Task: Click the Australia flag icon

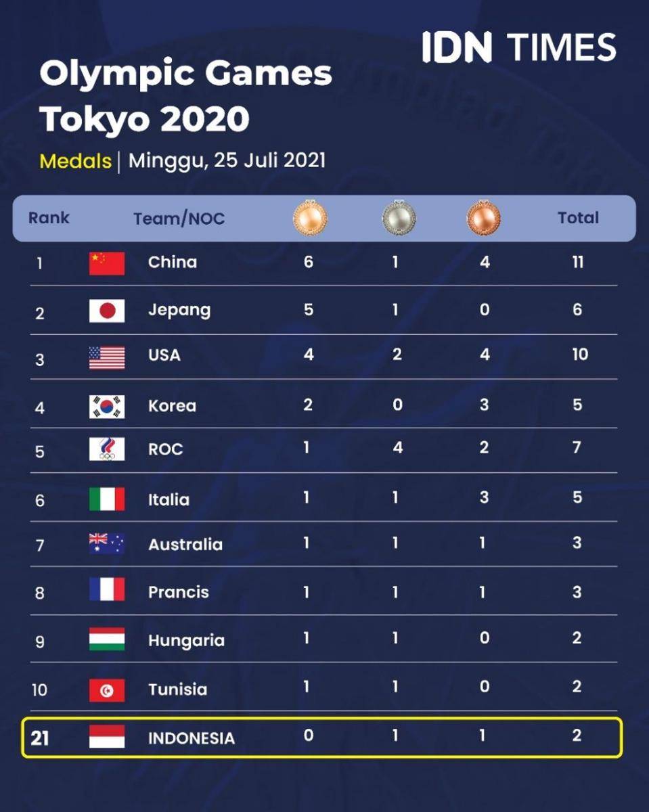Action: [x=107, y=543]
